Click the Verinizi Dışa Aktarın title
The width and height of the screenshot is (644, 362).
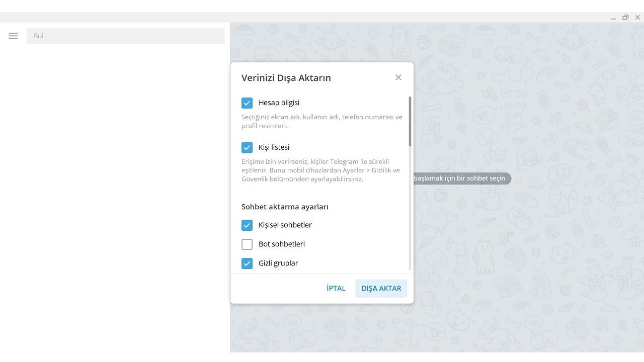(x=286, y=78)
